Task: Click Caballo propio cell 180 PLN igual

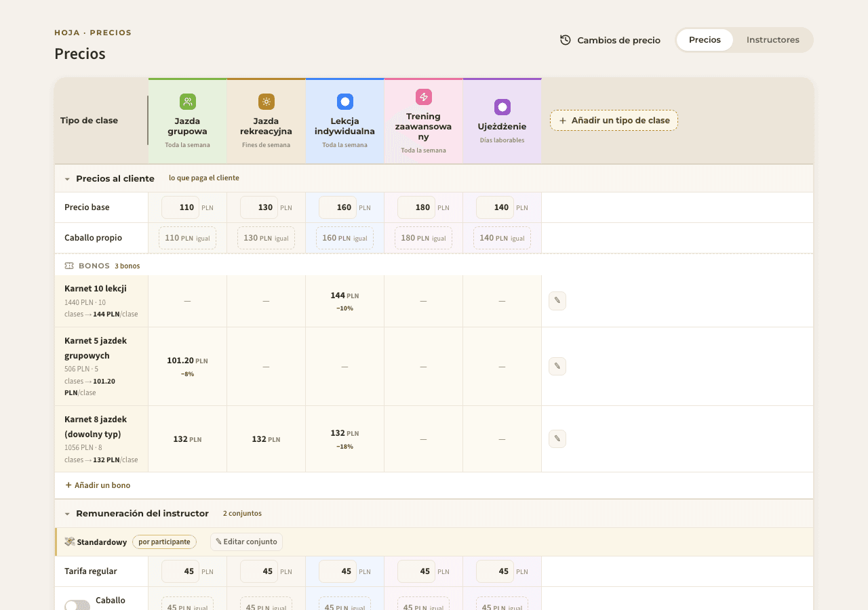Action: (x=424, y=238)
